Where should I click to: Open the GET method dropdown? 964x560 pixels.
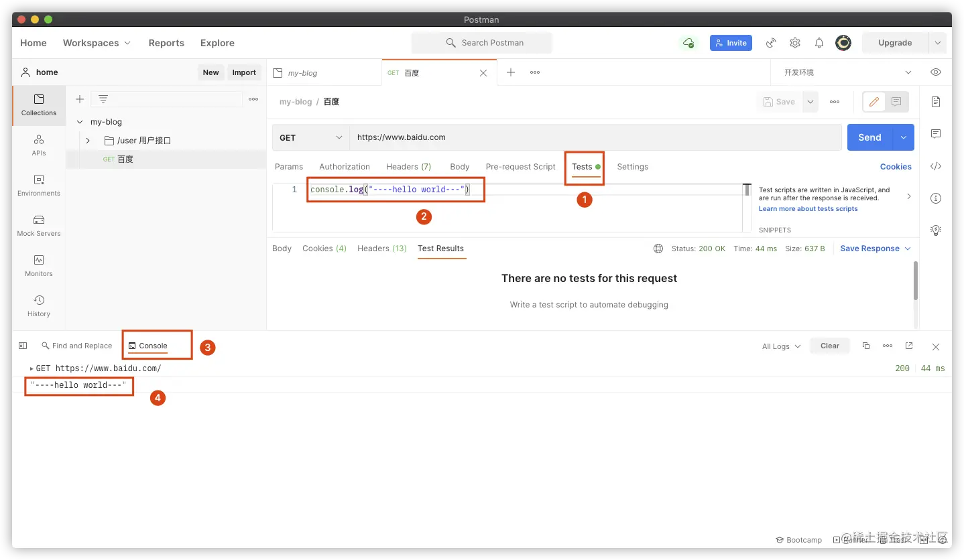point(311,137)
